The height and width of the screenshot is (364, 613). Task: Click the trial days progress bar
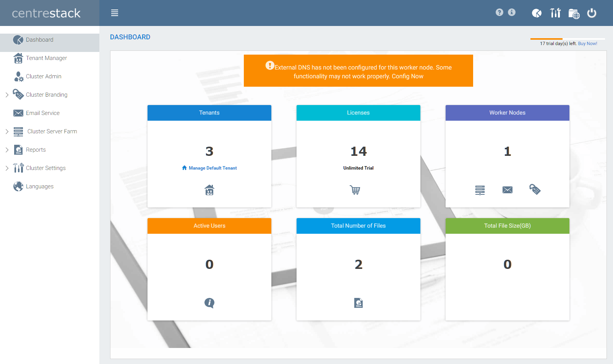coord(568,39)
